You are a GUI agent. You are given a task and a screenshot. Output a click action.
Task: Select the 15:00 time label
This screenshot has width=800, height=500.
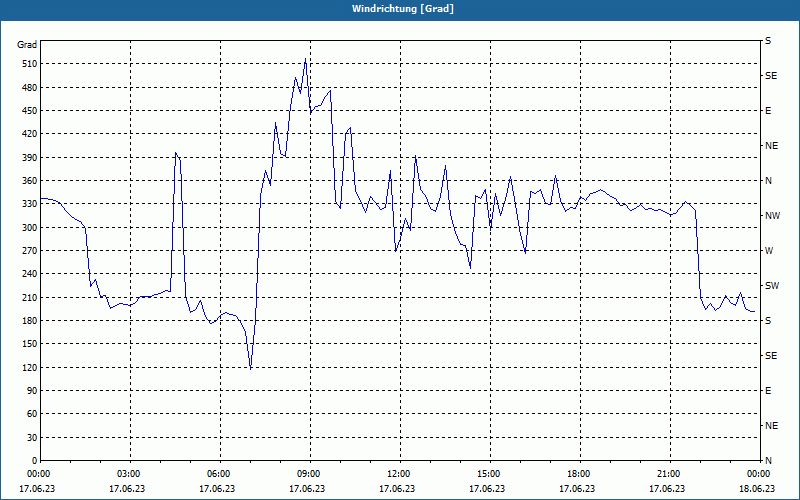coord(487,474)
